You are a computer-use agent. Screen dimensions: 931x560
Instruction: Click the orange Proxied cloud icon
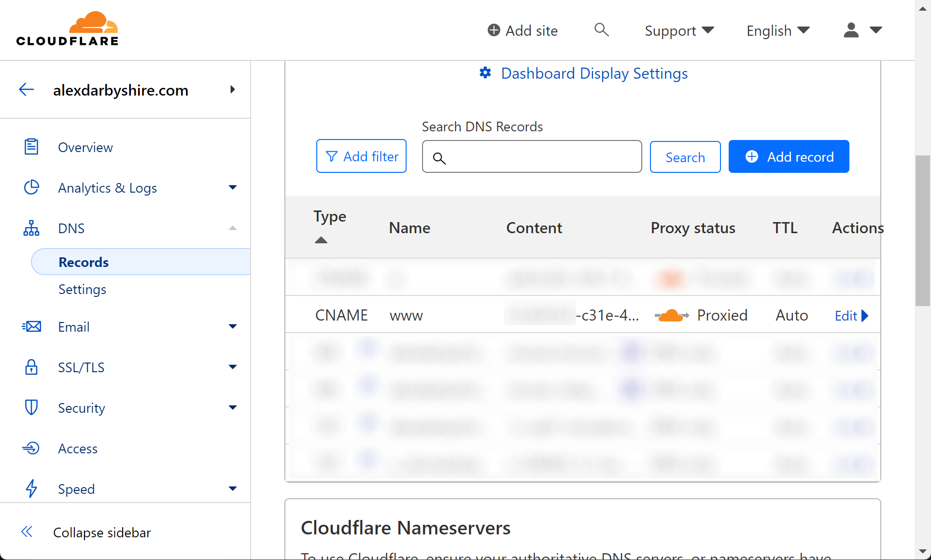point(672,316)
